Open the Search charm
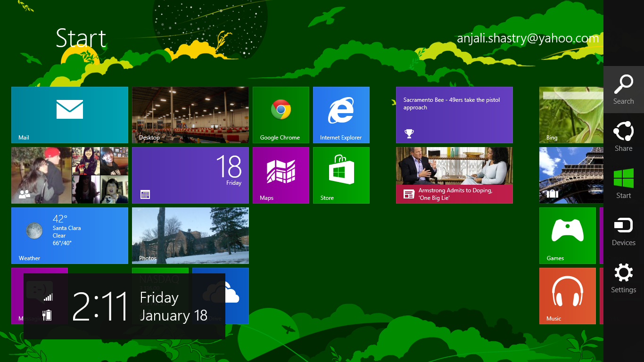644x362 pixels. (x=623, y=90)
